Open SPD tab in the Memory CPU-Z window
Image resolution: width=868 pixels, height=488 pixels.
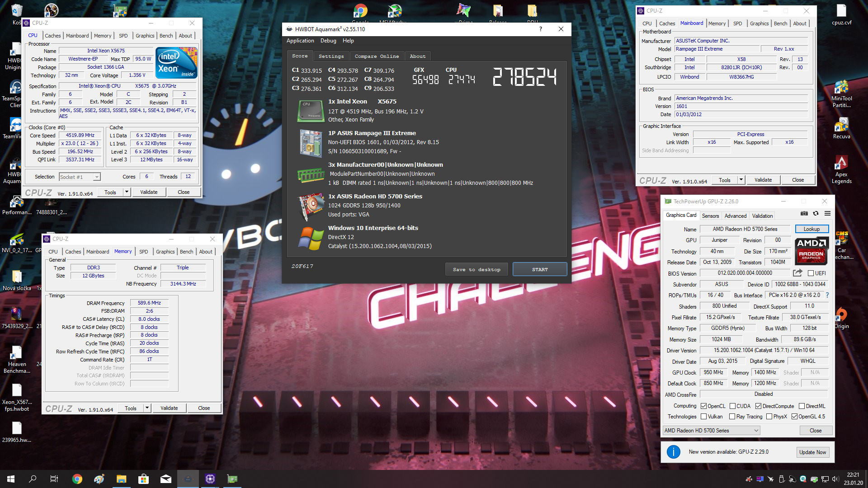coord(143,252)
